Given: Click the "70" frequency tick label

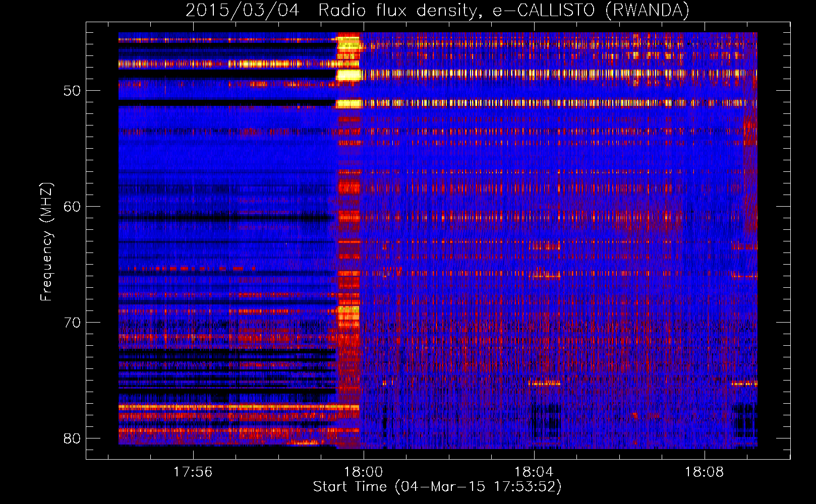Looking at the screenshot, I should (x=72, y=323).
